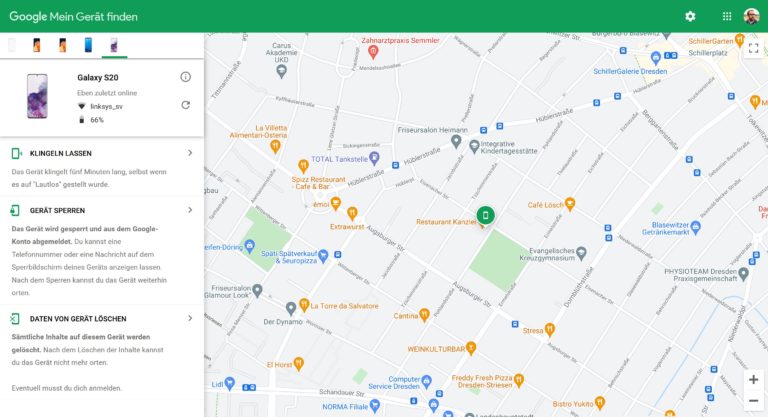
Task: Select the third orange phone device tab
Action: tap(62, 45)
